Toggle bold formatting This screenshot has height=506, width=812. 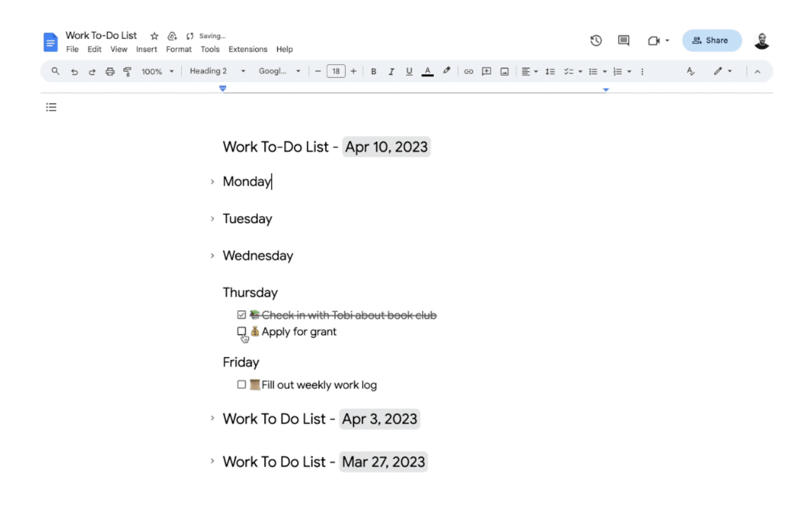click(373, 71)
